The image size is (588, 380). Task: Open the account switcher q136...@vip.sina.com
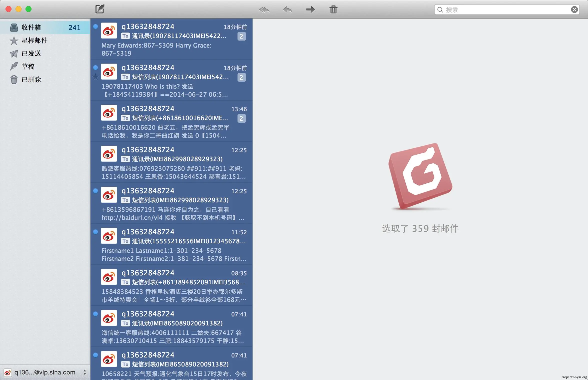45,372
